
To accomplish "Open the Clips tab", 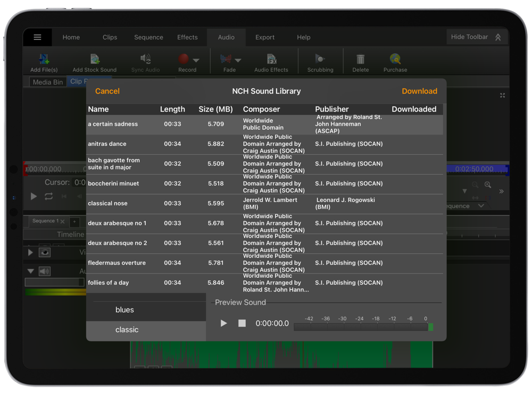I will (x=110, y=37).
